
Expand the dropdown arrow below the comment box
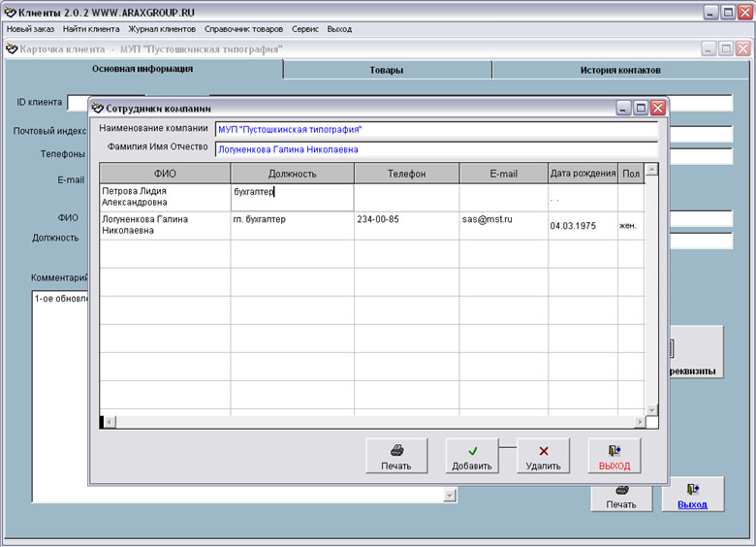point(449,496)
